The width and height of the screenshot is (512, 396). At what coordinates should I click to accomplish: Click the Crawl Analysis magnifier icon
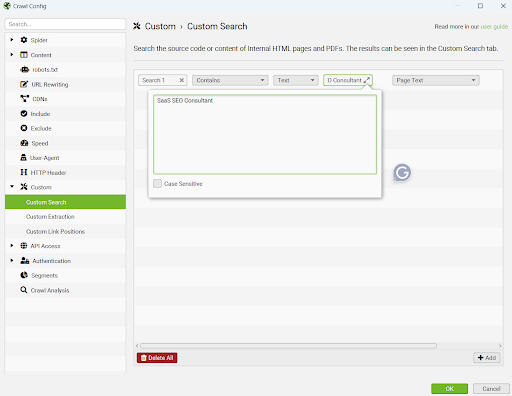pos(24,290)
